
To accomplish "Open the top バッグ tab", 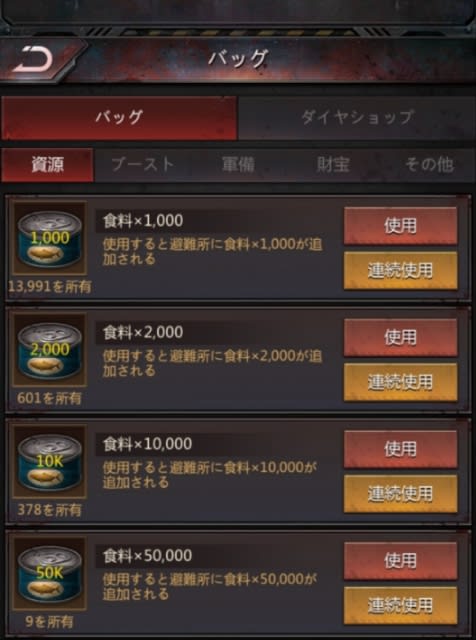I will coord(119,118).
